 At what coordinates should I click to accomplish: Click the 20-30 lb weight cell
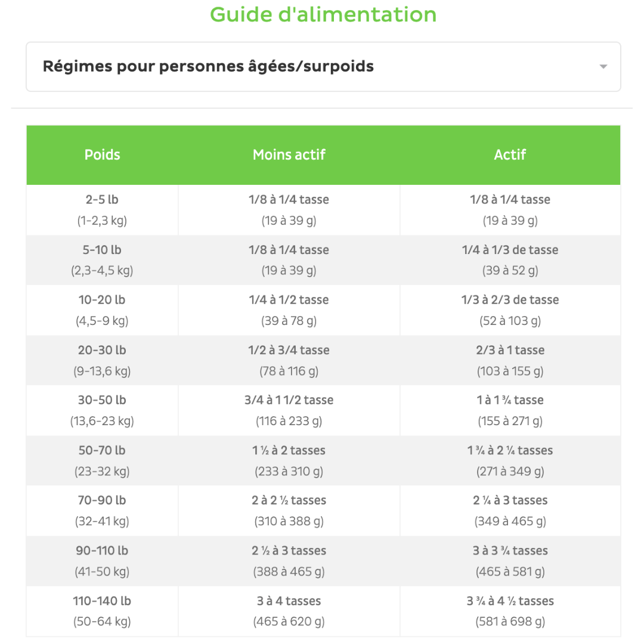point(103,360)
